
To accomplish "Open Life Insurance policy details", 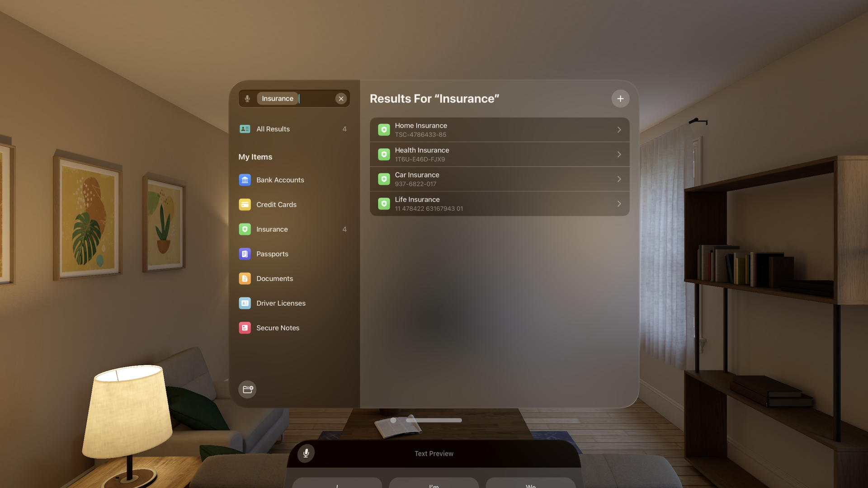I will pyautogui.click(x=500, y=203).
